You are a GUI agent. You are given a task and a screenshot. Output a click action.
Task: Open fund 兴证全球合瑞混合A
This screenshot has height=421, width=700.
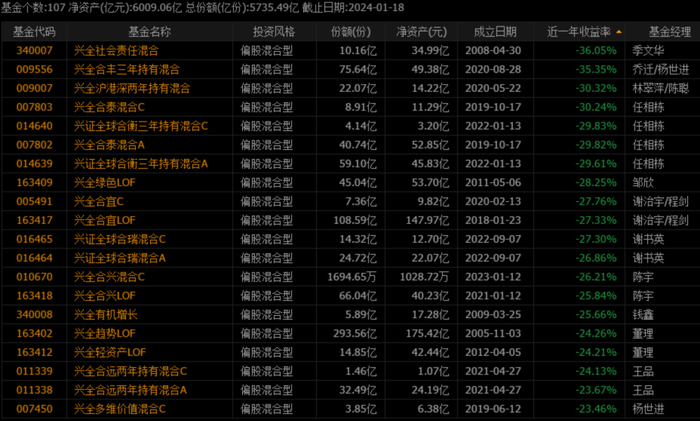click(120, 258)
